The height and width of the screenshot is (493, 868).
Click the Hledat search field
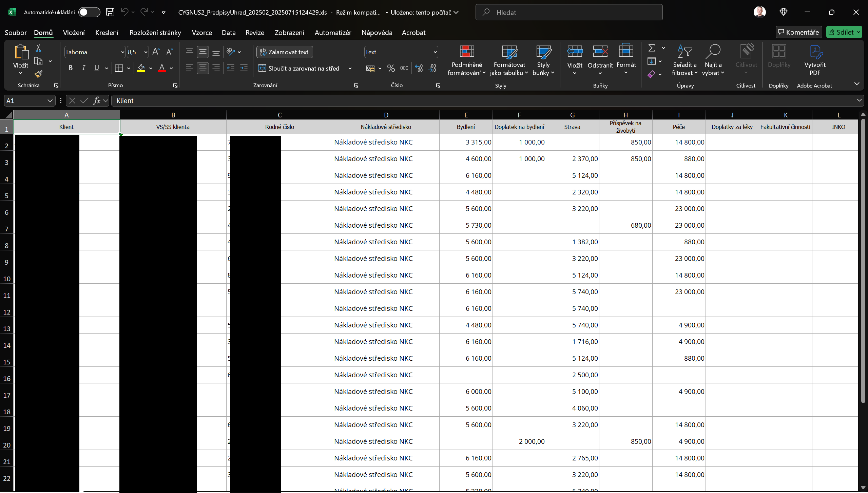[569, 12]
